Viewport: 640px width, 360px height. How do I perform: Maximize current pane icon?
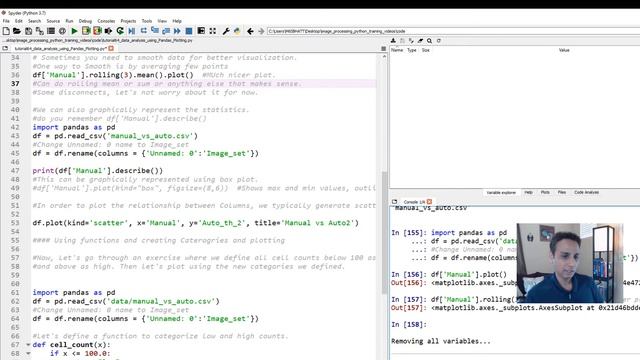(x=201, y=31)
